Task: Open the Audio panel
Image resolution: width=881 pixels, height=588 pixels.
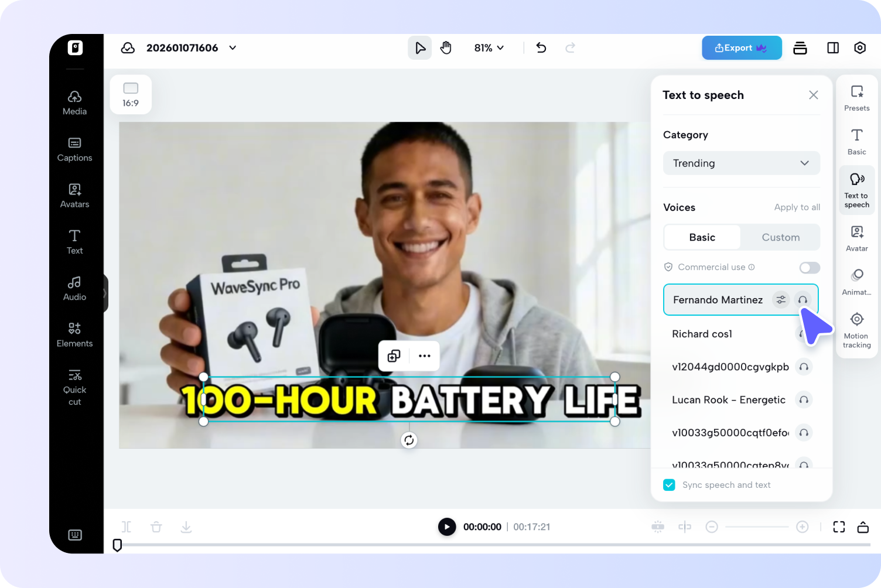Action: tap(74, 289)
